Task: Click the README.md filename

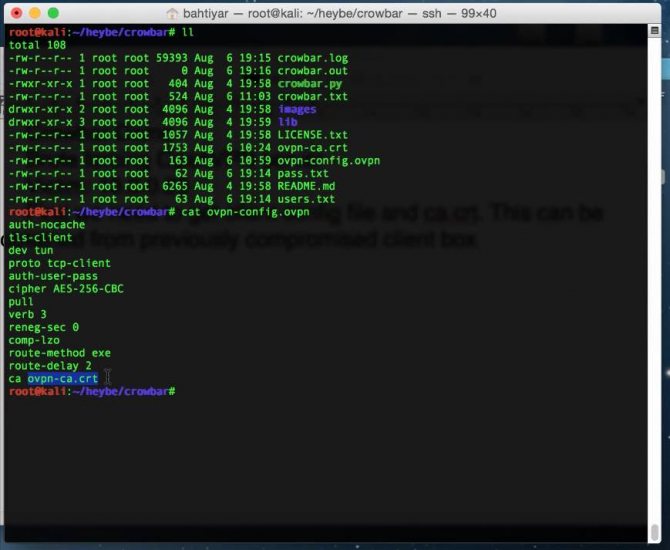Action: [307, 186]
